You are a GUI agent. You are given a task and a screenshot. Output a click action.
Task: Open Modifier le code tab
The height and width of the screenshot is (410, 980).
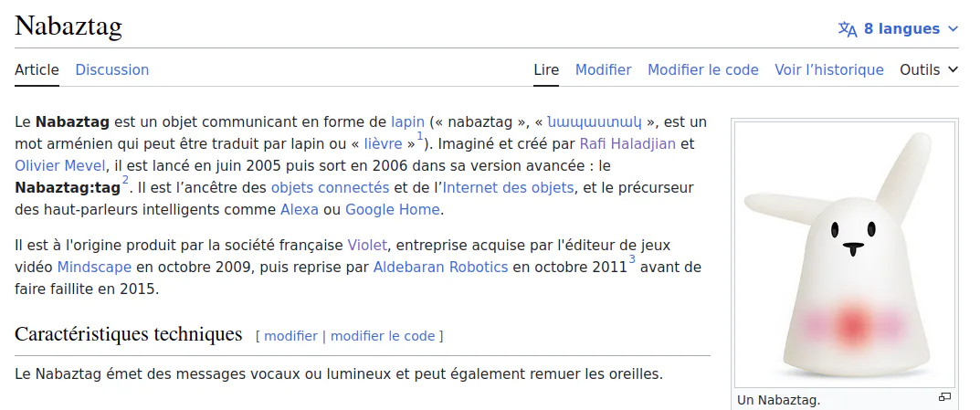[x=703, y=70]
